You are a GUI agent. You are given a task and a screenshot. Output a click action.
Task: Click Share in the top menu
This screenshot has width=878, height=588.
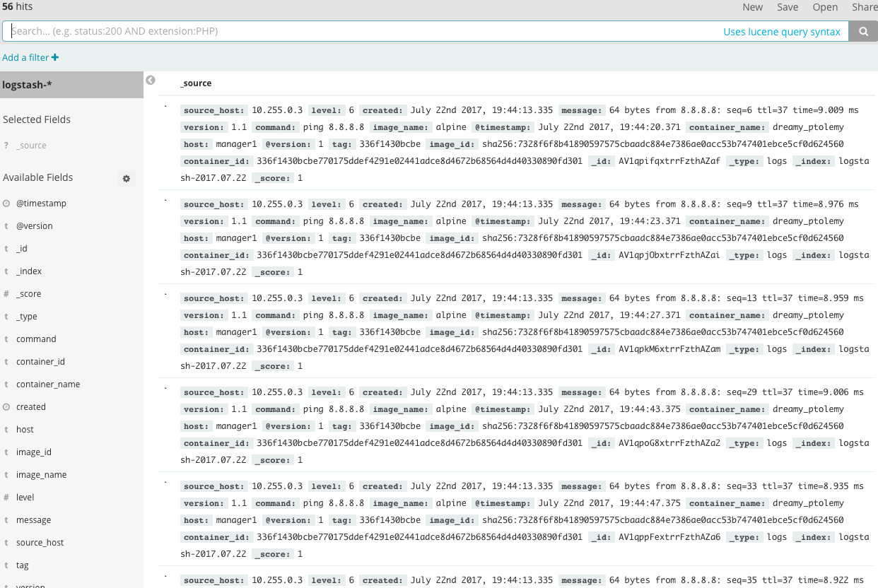tap(865, 7)
